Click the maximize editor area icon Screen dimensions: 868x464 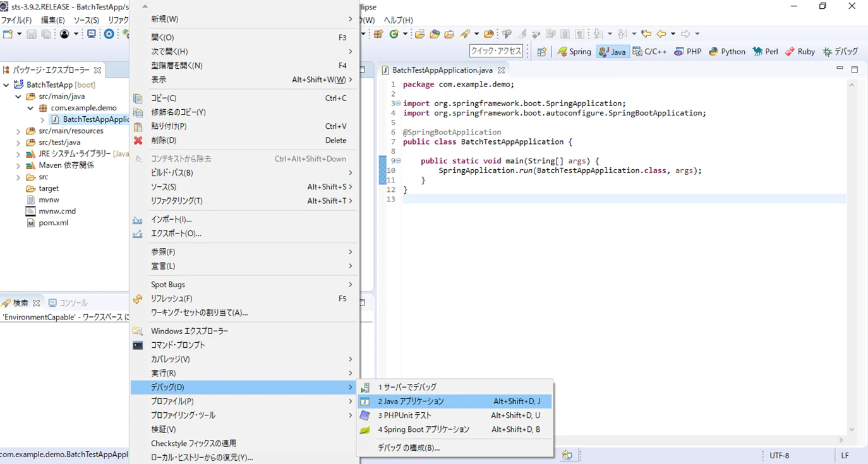coord(855,69)
